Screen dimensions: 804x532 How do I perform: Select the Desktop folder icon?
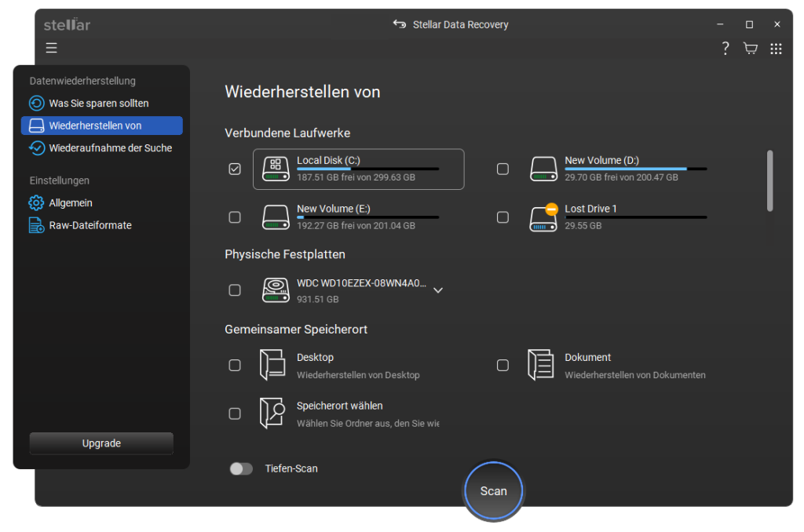pos(272,366)
